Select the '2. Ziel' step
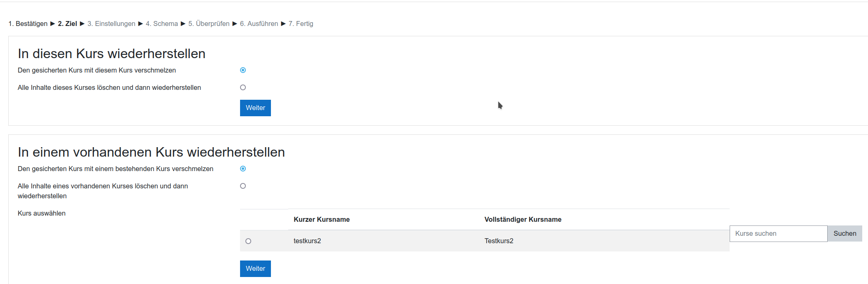The width and height of the screenshot is (868, 284). (67, 24)
